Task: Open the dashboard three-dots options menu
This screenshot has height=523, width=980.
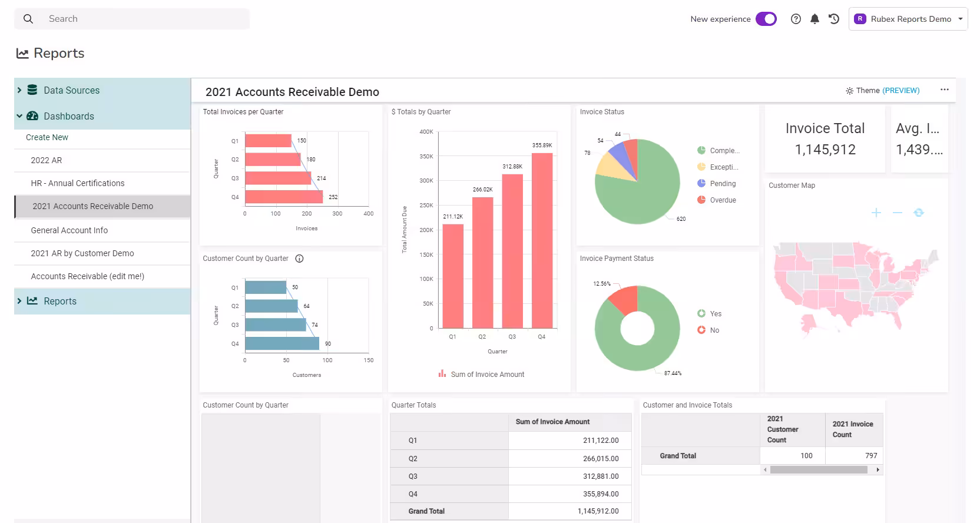Action: tap(945, 90)
